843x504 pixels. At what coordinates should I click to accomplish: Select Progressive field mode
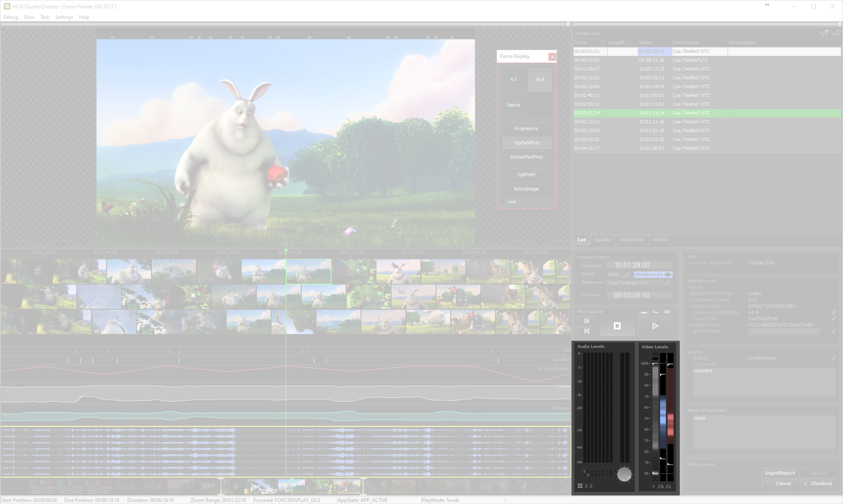526,129
